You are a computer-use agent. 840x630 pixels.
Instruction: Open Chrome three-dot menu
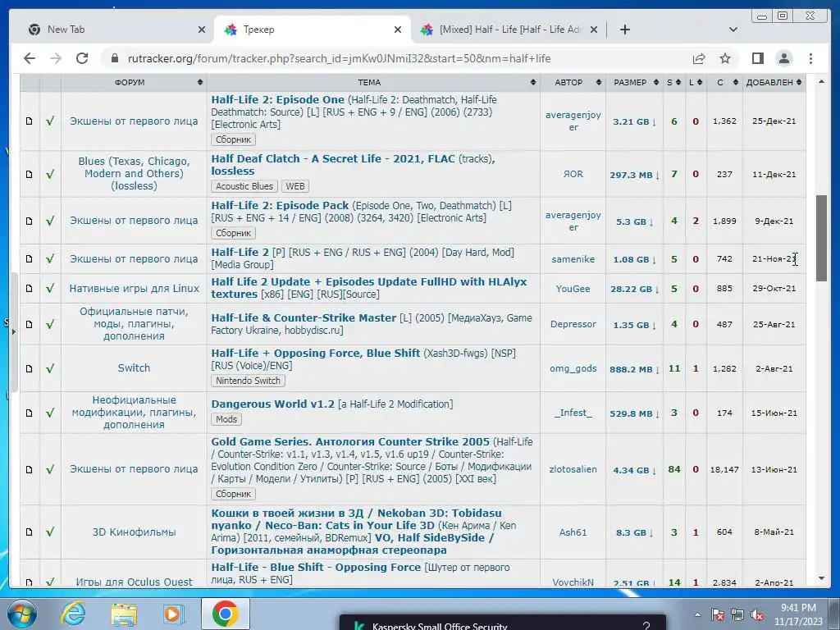[x=810, y=58]
